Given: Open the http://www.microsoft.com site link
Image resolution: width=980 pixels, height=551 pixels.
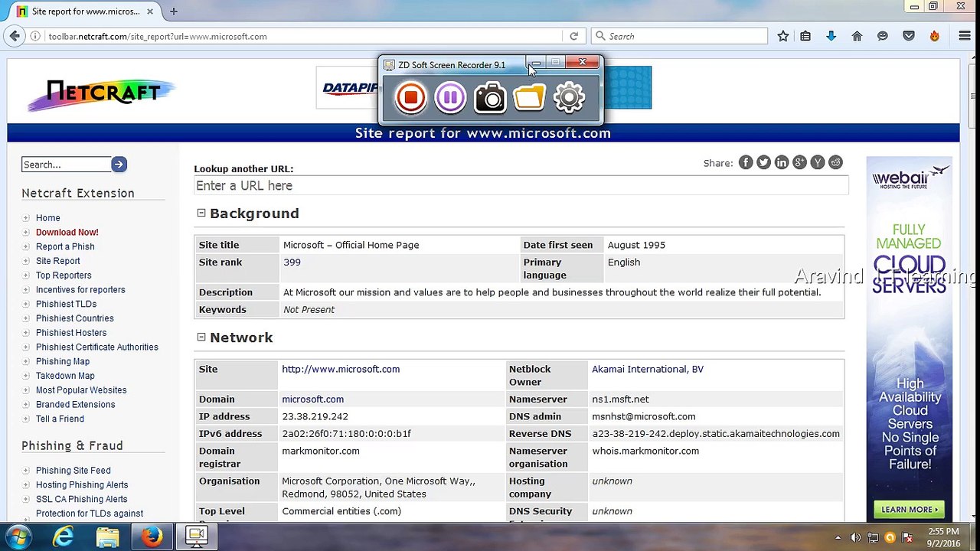Looking at the screenshot, I should (x=341, y=369).
